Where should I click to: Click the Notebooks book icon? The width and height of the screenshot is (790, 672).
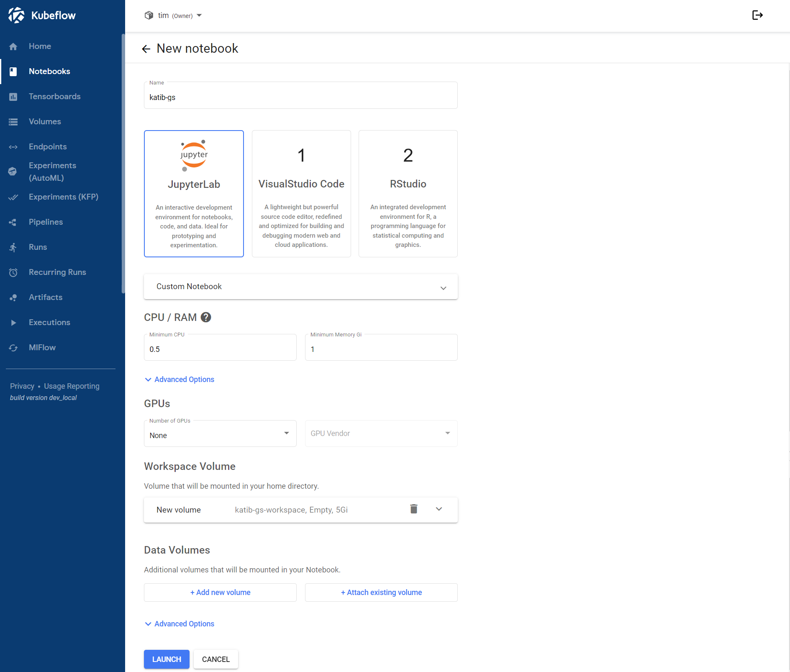pos(13,72)
